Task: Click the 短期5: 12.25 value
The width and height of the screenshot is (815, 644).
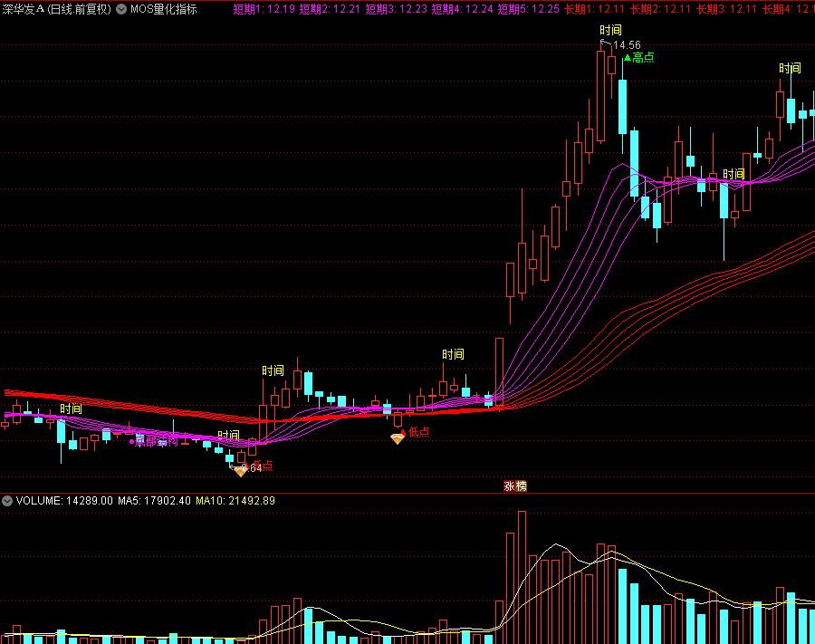Action: tap(528, 9)
